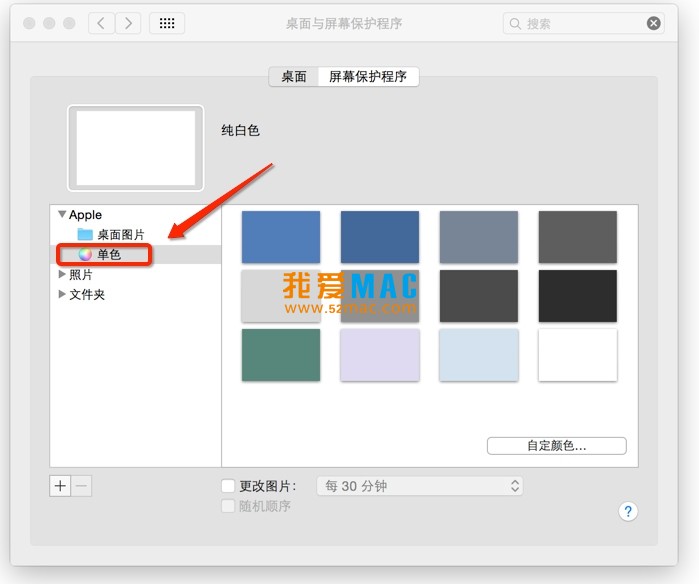
Task: Switch to the 桌面 tab
Action: coord(294,77)
